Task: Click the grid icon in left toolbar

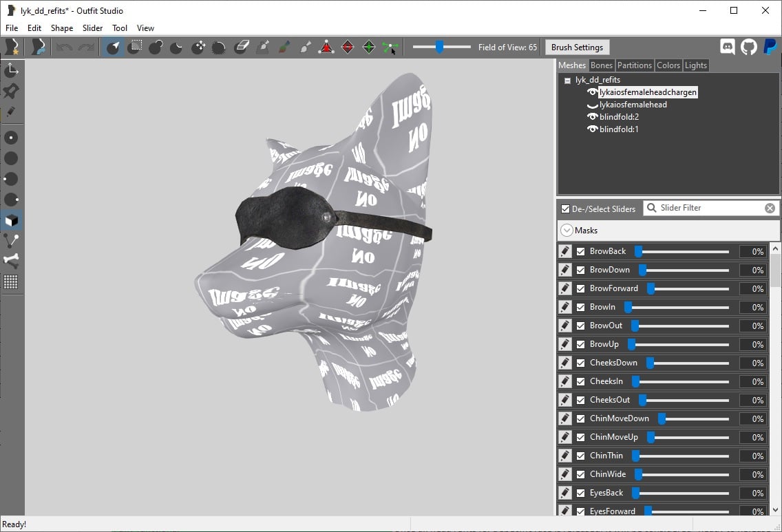Action: coord(11,281)
